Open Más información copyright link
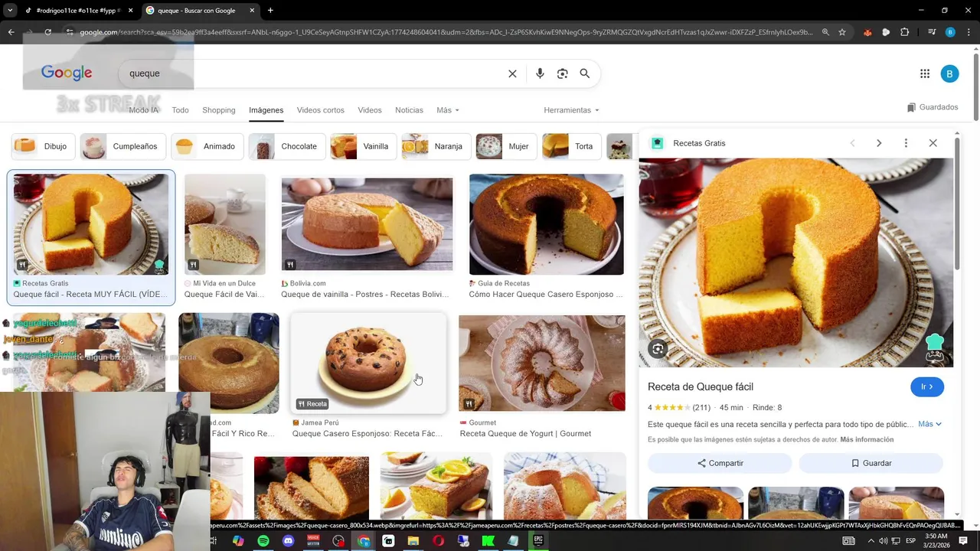The height and width of the screenshot is (551, 980). pyautogui.click(x=867, y=440)
